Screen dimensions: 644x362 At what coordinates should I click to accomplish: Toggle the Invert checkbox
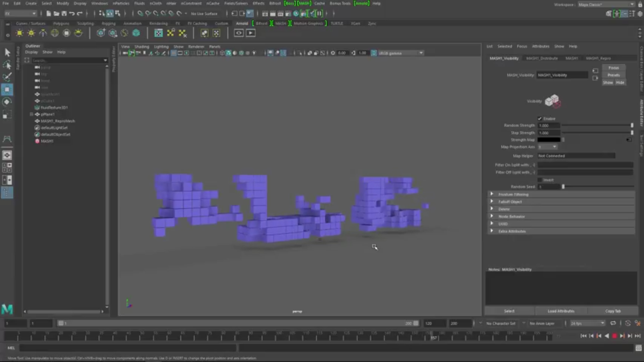click(540, 180)
